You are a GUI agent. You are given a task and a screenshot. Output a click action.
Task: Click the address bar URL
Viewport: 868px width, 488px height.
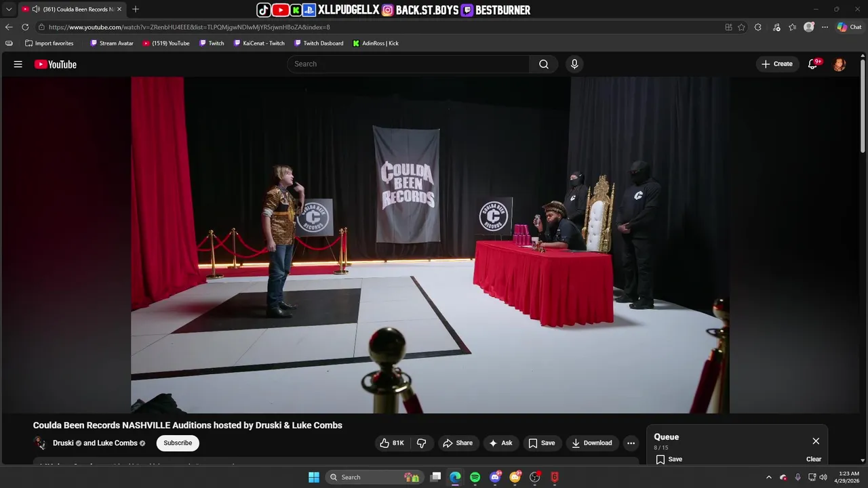click(189, 27)
